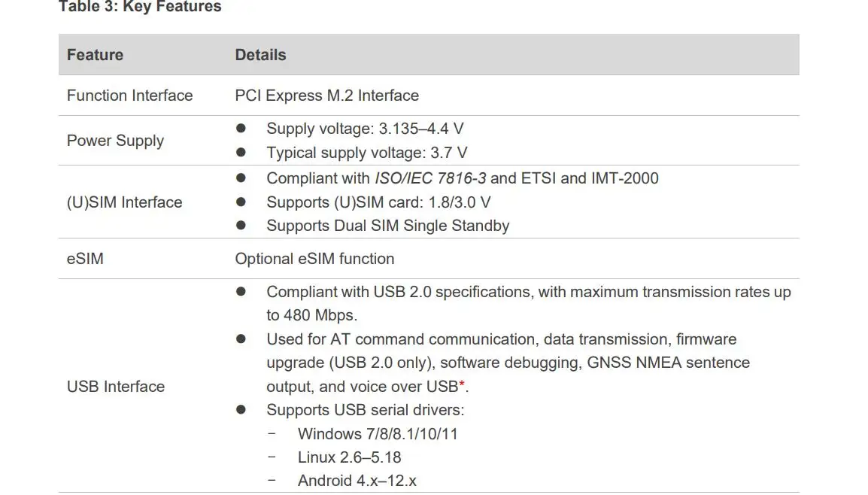Click the "Supply voltage: 3.135–4.4 V" line

(x=365, y=129)
